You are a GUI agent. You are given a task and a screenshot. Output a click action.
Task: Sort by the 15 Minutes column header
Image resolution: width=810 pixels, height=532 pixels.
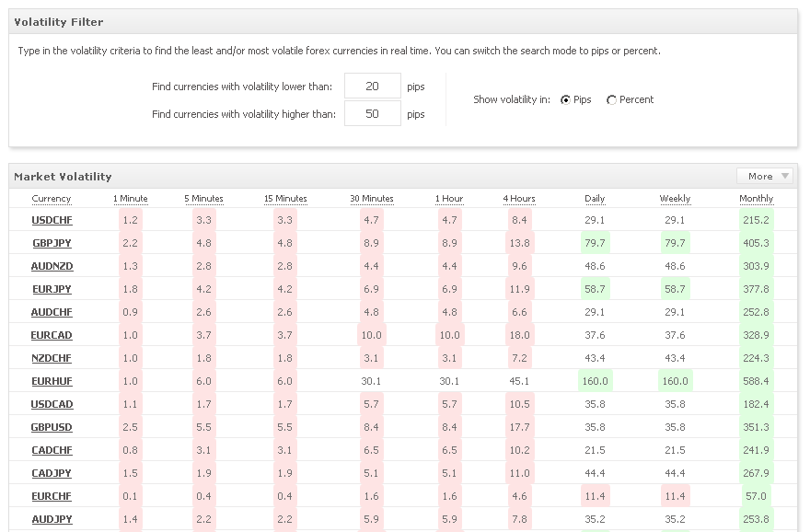285,198
